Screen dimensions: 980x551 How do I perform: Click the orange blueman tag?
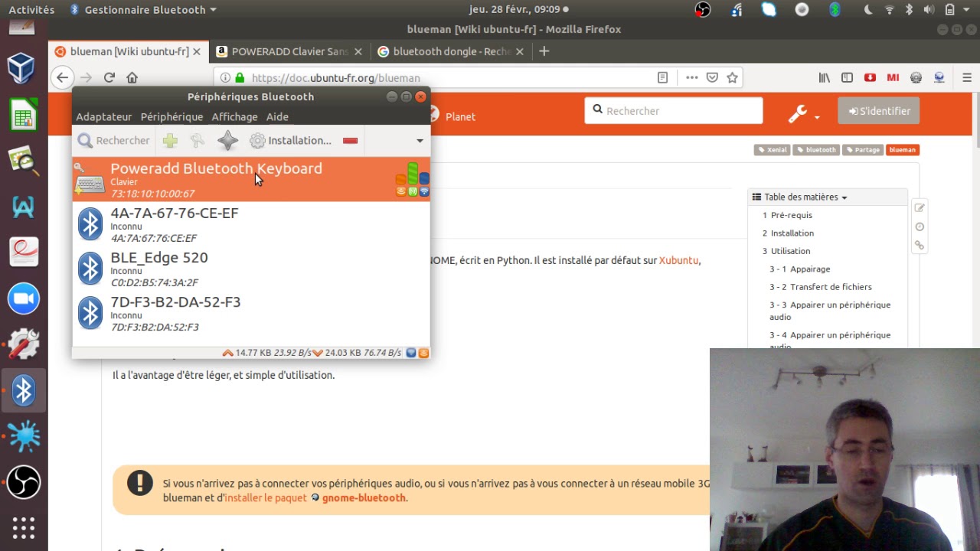(903, 150)
